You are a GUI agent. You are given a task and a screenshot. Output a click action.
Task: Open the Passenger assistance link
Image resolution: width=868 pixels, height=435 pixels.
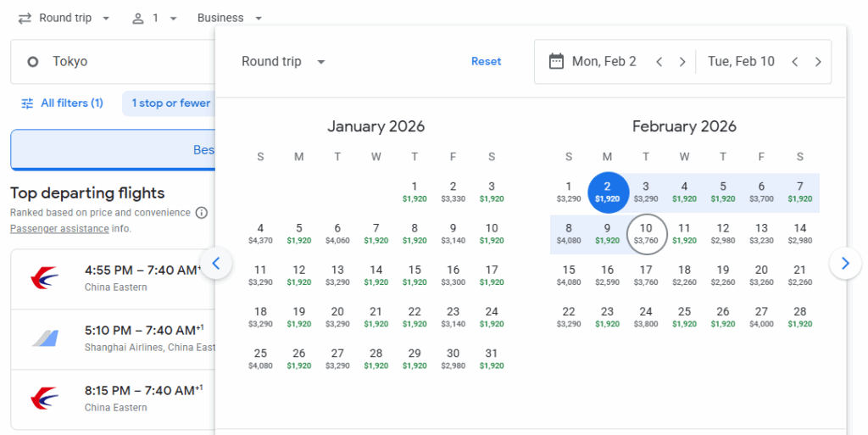59,229
